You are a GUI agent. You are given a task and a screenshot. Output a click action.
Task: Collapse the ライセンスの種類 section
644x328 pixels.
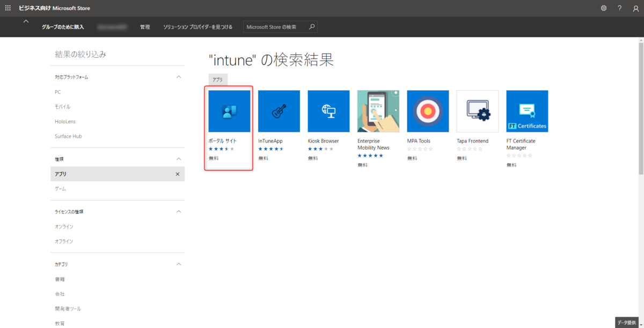(179, 211)
